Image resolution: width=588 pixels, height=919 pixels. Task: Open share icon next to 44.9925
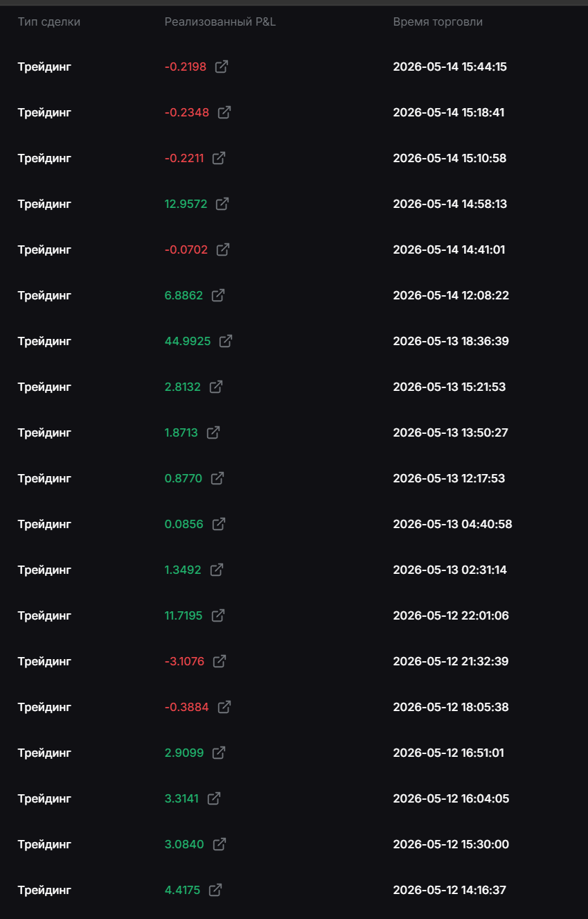tap(226, 341)
